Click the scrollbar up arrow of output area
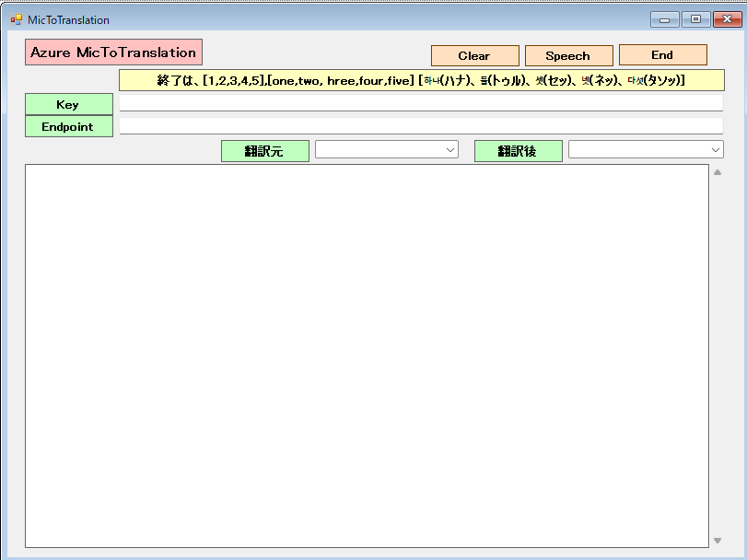This screenshot has height=560, width=747. [718, 172]
